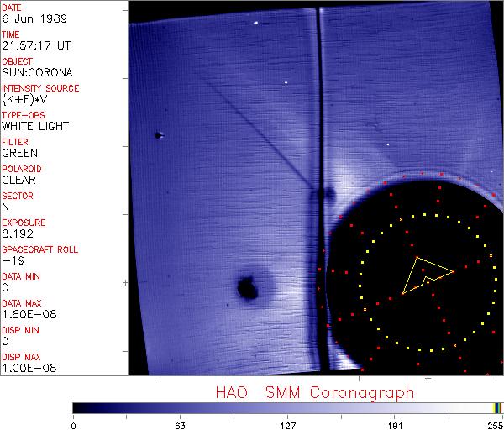Click the exposure value 8.192

click(x=18, y=233)
